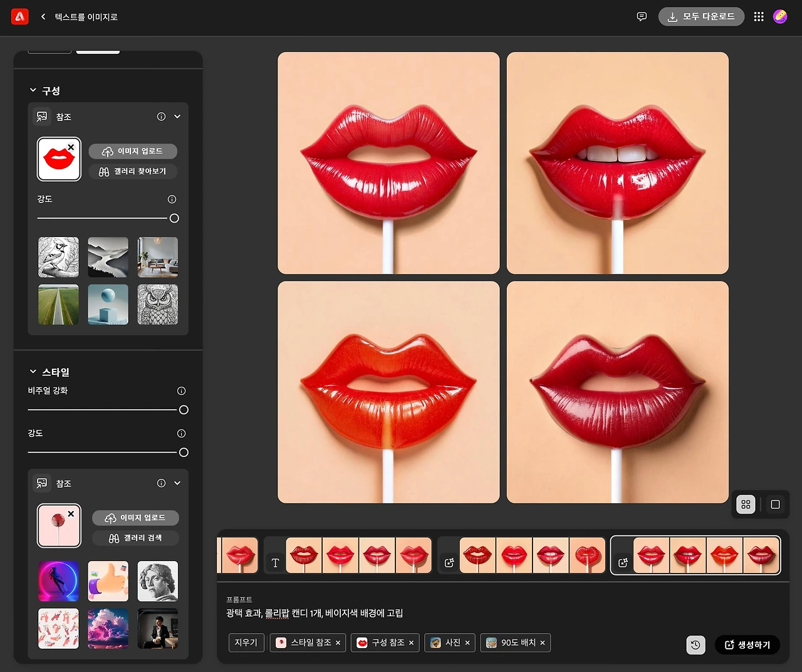Remove the 사진 tag
The height and width of the screenshot is (672, 802).
tap(467, 643)
